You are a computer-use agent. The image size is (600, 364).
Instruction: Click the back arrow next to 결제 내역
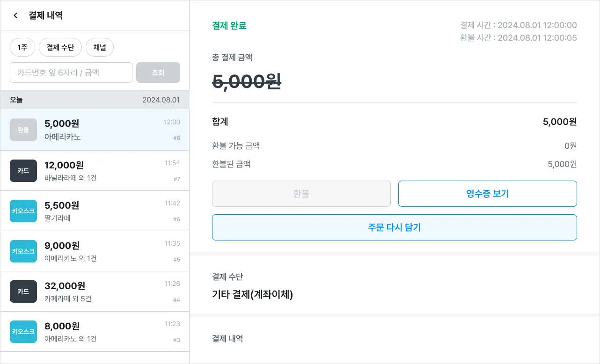point(15,15)
